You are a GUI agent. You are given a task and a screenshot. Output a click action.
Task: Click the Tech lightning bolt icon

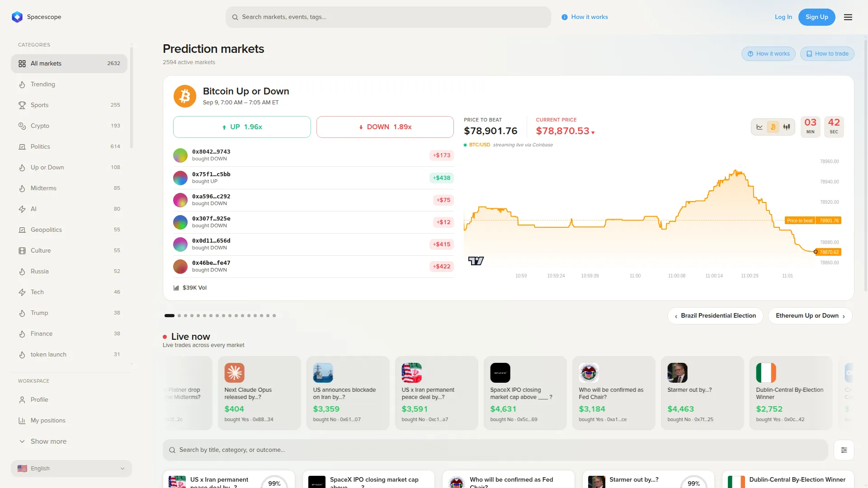click(22, 292)
